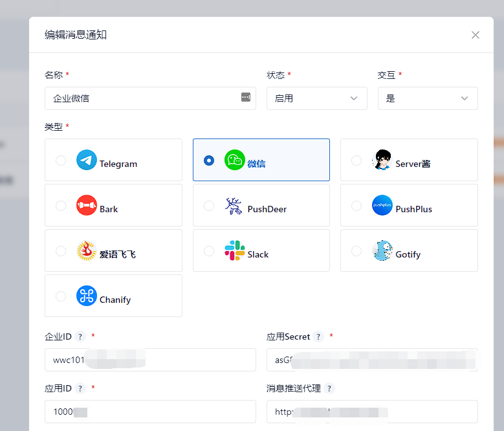Close the 编辑消息通知 dialog

pyautogui.click(x=476, y=35)
